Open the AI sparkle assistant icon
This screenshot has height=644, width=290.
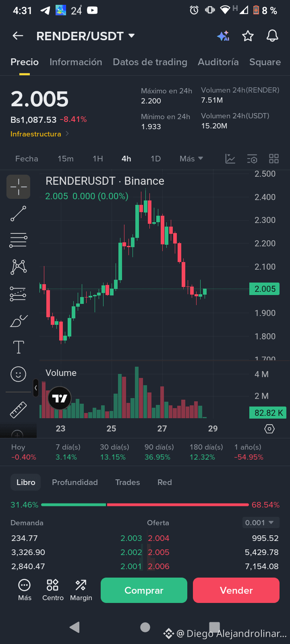coord(223,36)
